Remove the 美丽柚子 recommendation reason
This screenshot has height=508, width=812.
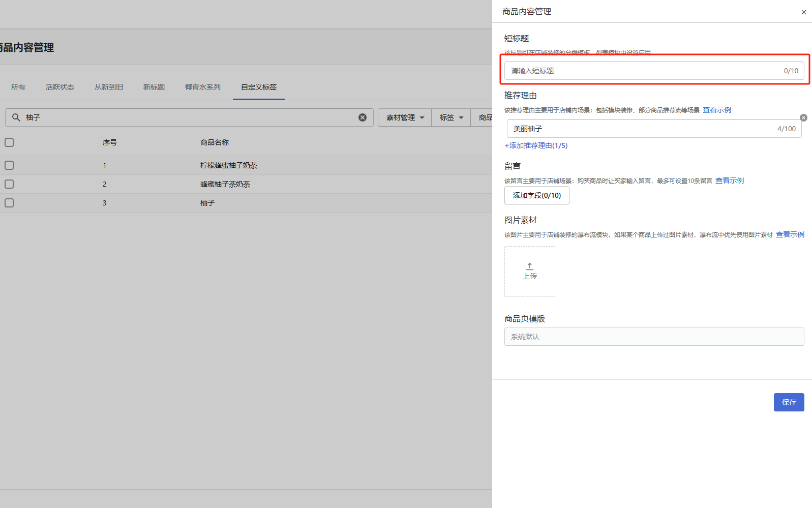[x=803, y=118]
